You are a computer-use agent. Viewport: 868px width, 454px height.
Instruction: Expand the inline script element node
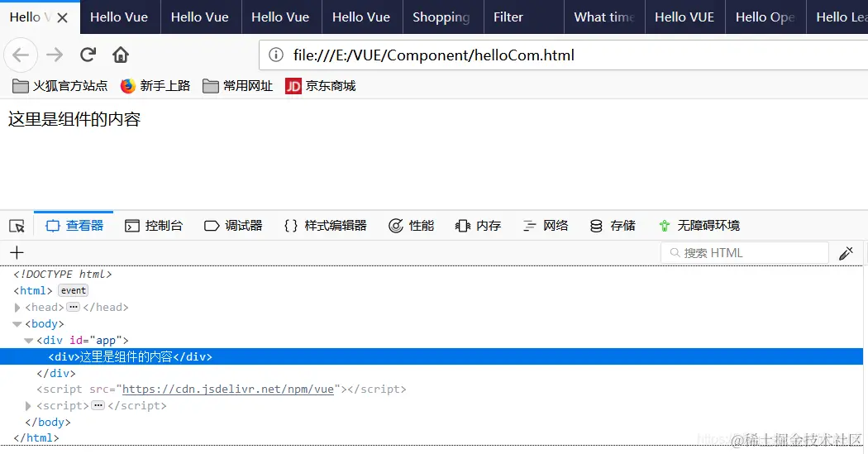click(x=28, y=406)
